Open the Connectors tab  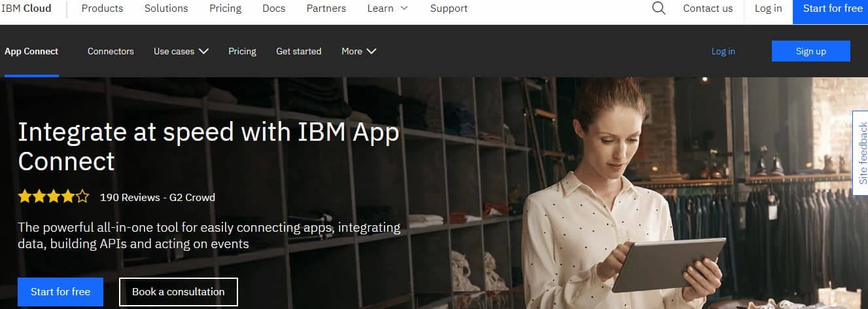click(x=111, y=51)
